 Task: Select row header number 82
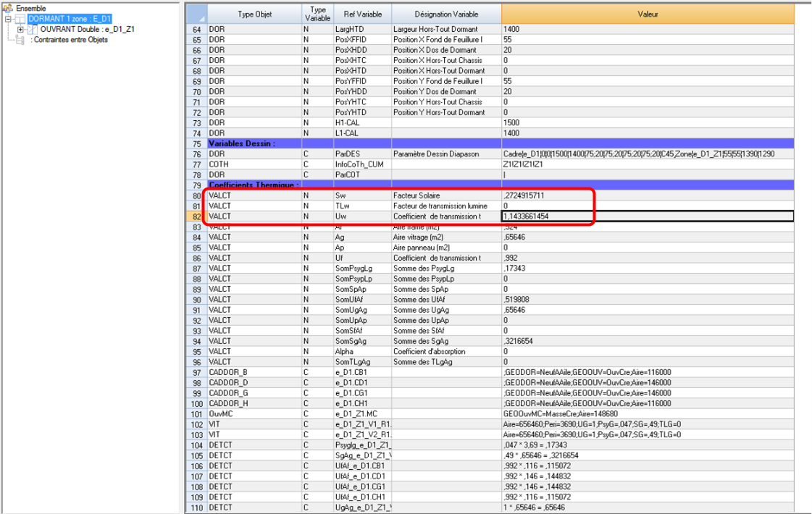[196, 216]
